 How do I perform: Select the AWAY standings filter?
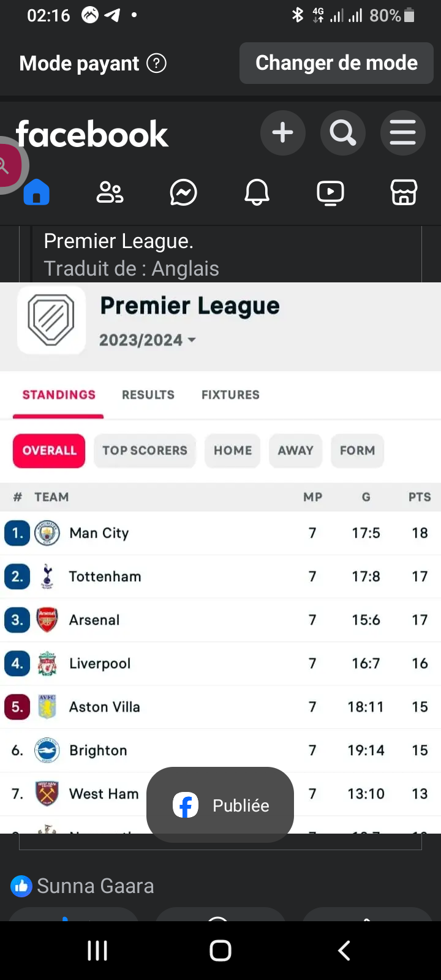pyautogui.click(x=295, y=451)
